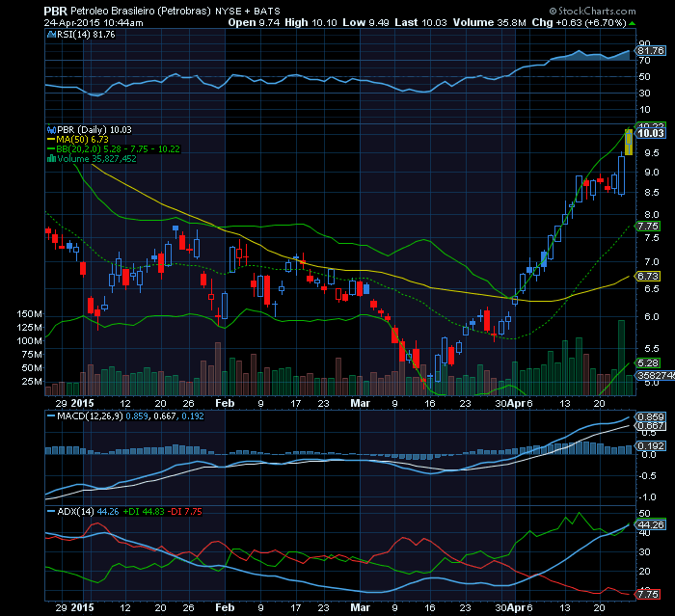Image resolution: width=675 pixels, height=616 pixels.
Task: Click the 10.03 last price tag
Action: [651, 133]
